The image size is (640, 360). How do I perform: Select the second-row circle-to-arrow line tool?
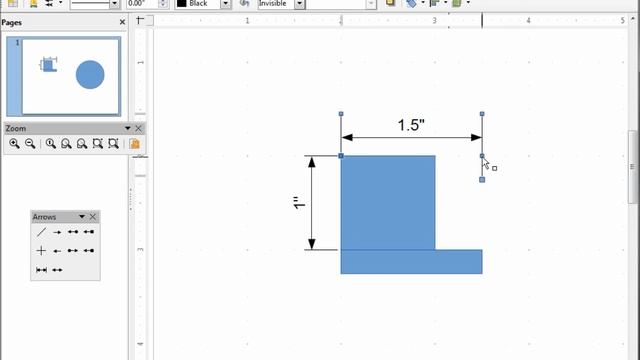73,251
